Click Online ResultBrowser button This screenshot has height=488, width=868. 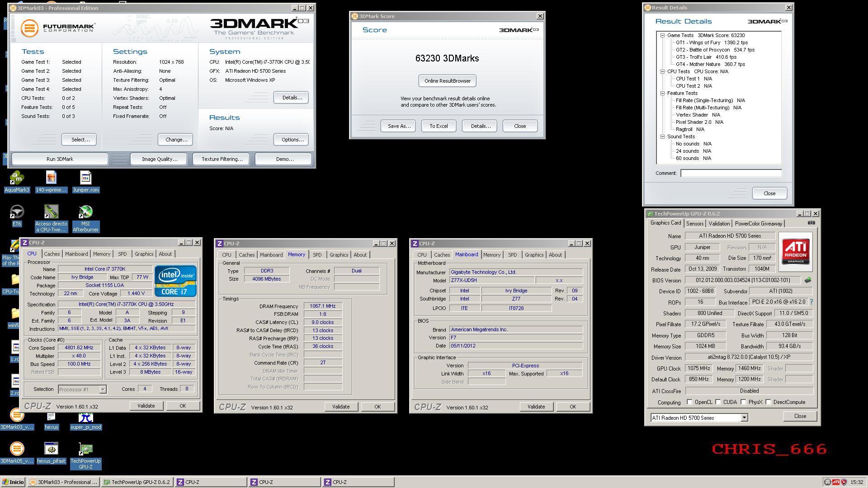tap(447, 81)
